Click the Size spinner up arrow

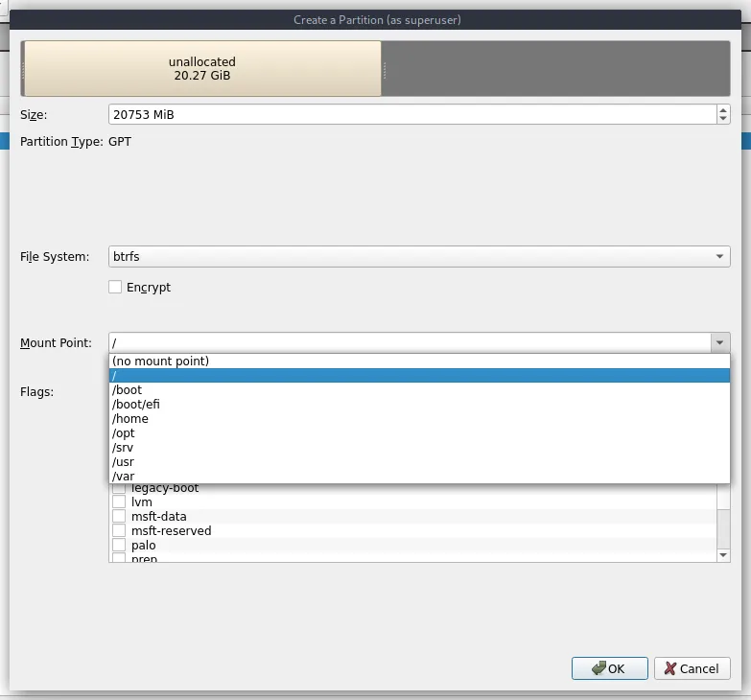[x=723, y=110]
